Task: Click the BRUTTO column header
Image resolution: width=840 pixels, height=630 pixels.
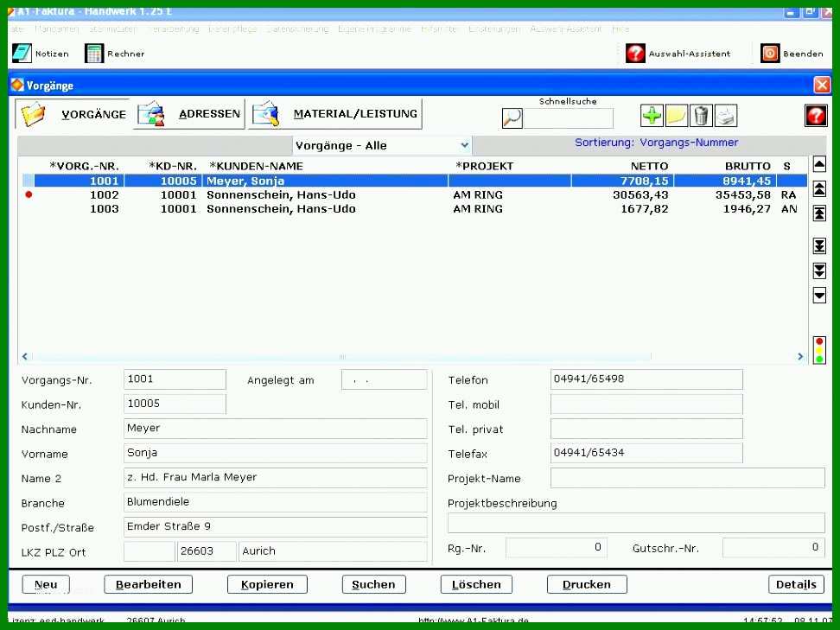Action: pos(748,166)
